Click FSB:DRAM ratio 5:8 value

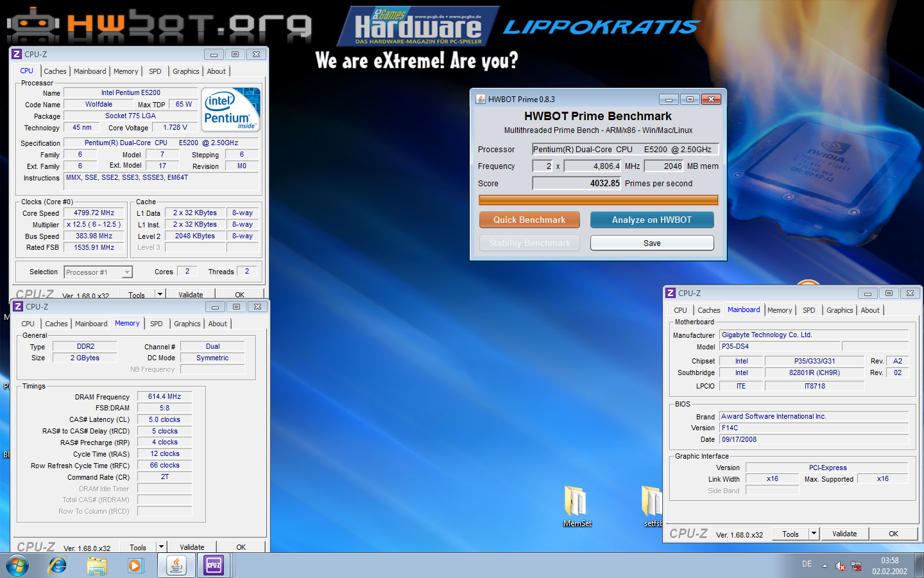pyautogui.click(x=164, y=408)
